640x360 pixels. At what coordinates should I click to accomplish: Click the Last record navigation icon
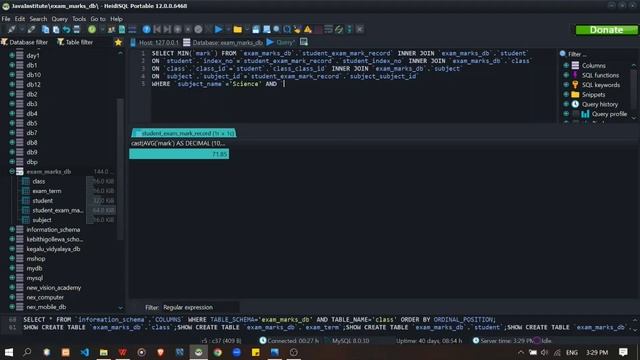(167, 29)
